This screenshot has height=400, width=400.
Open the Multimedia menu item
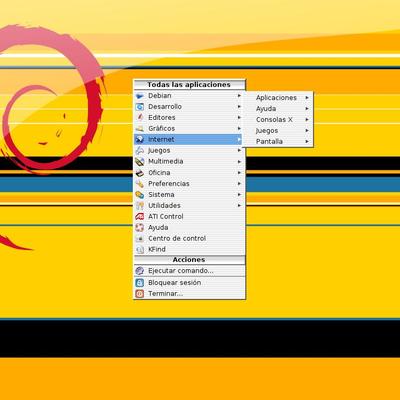[x=189, y=161]
